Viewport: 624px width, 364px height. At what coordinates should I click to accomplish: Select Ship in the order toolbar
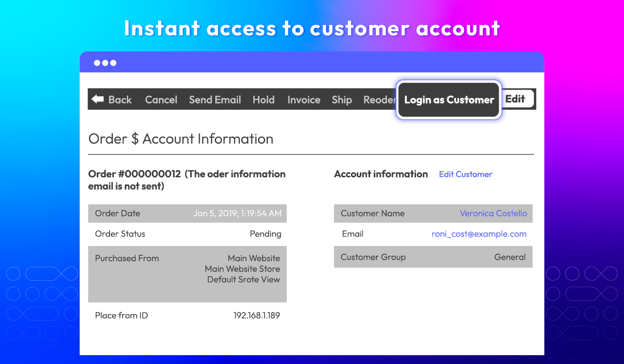click(x=342, y=100)
